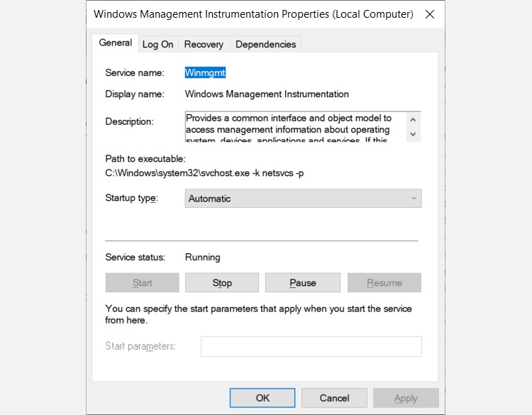This screenshot has height=415, width=532.
Task: Expand the Startup type chevron arrow
Action: point(414,198)
